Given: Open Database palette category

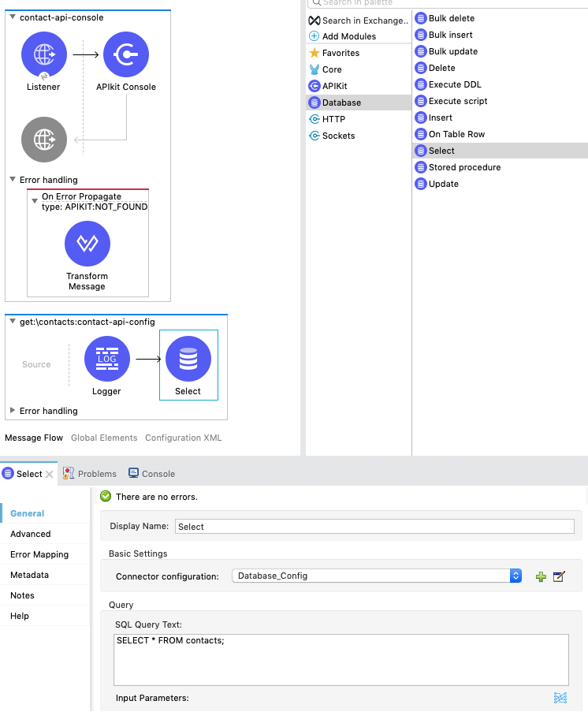Looking at the screenshot, I should pyautogui.click(x=359, y=103).
